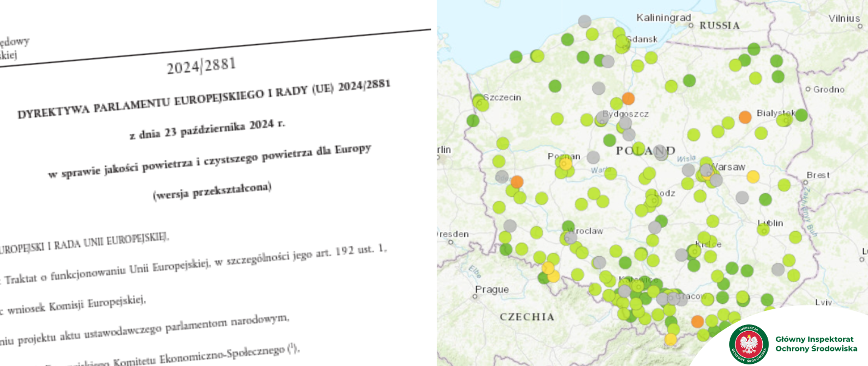Click the yellow marker at Poznan
This screenshot has height=366, width=868.
pos(566,163)
